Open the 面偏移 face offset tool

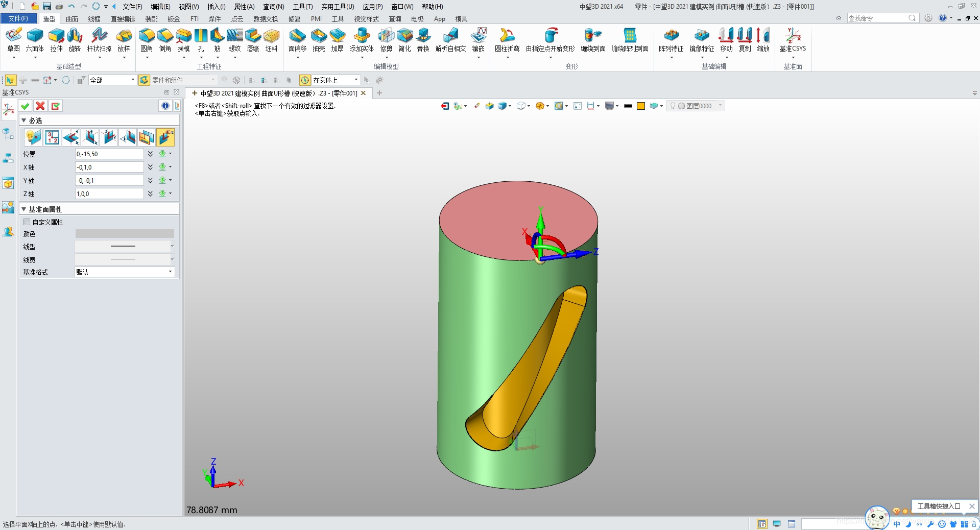[297, 40]
